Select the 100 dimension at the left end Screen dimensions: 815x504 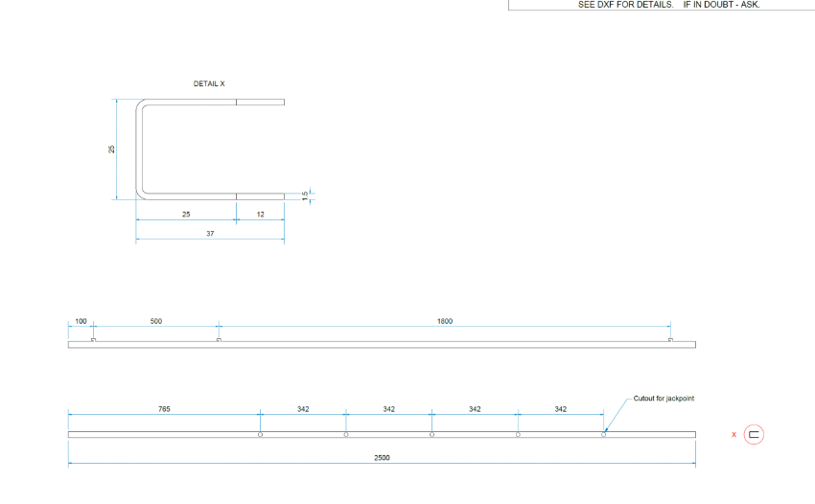(x=81, y=322)
